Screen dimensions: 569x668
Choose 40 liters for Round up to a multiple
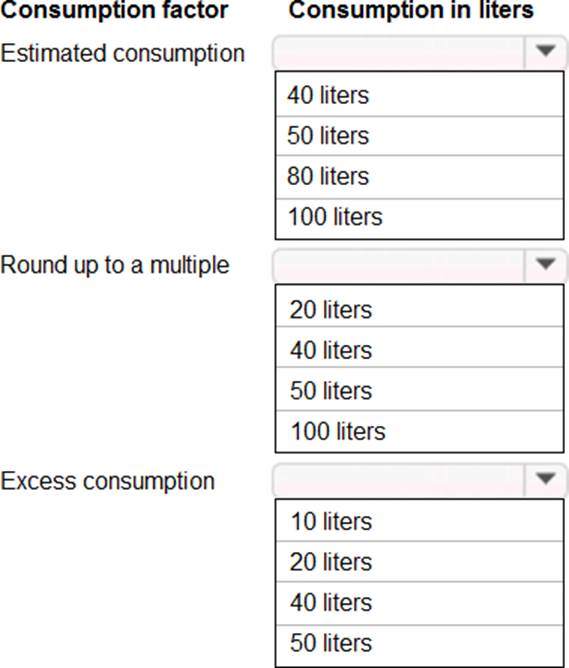click(x=420, y=349)
